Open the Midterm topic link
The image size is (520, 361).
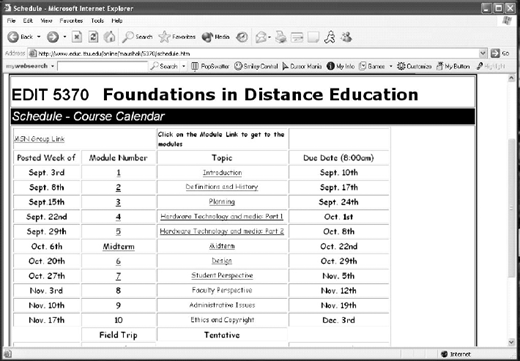(222, 246)
